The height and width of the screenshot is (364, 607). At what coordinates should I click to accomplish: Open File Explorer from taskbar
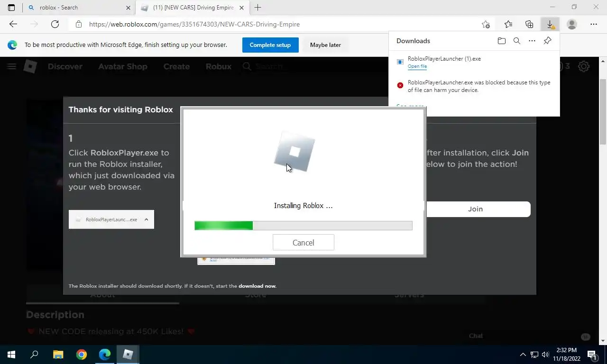coord(58,354)
